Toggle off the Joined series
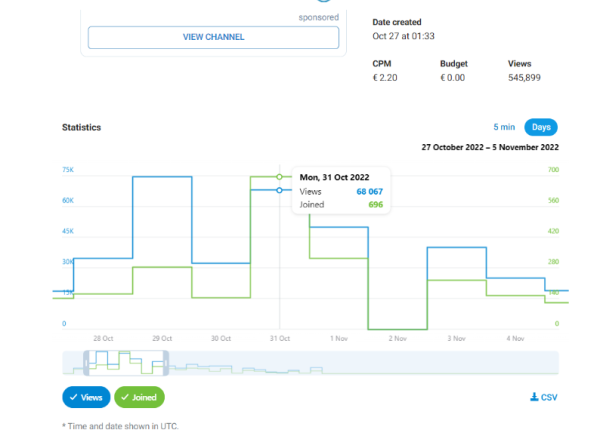 [140, 397]
